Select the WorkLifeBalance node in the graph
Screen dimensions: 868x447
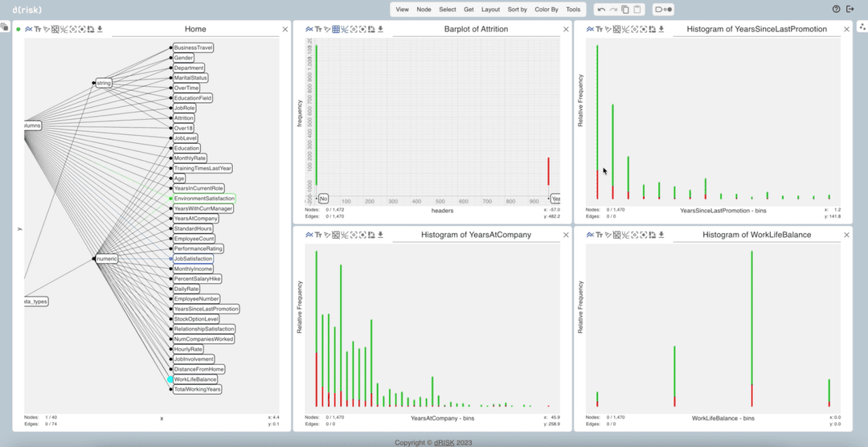pyautogui.click(x=195, y=379)
